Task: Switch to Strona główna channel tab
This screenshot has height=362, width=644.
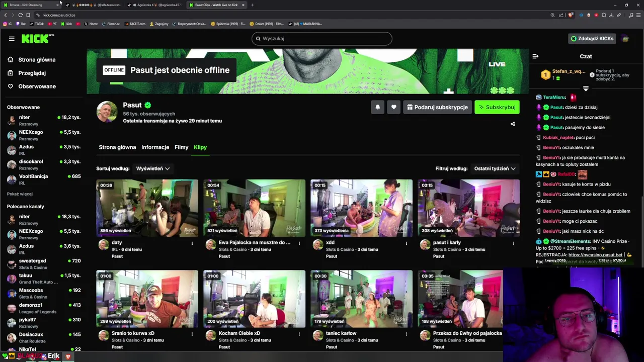Action: point(117,147)
